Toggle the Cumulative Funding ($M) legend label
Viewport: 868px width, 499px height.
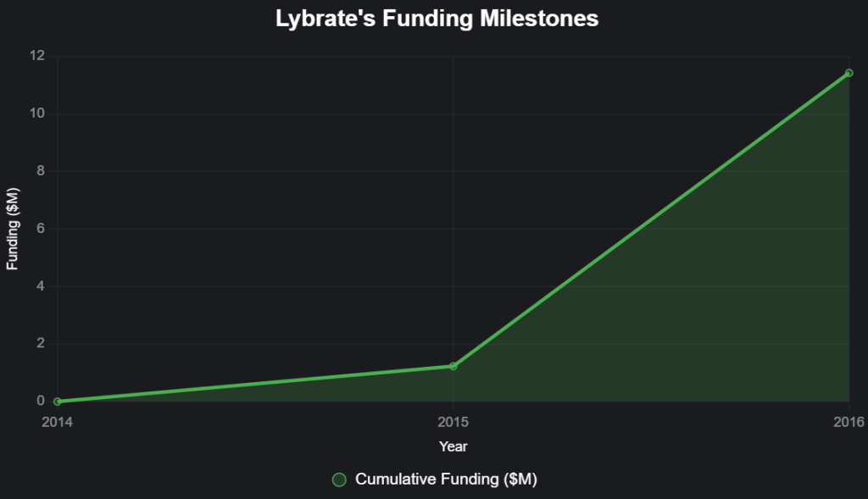click(x=446, y=480)
